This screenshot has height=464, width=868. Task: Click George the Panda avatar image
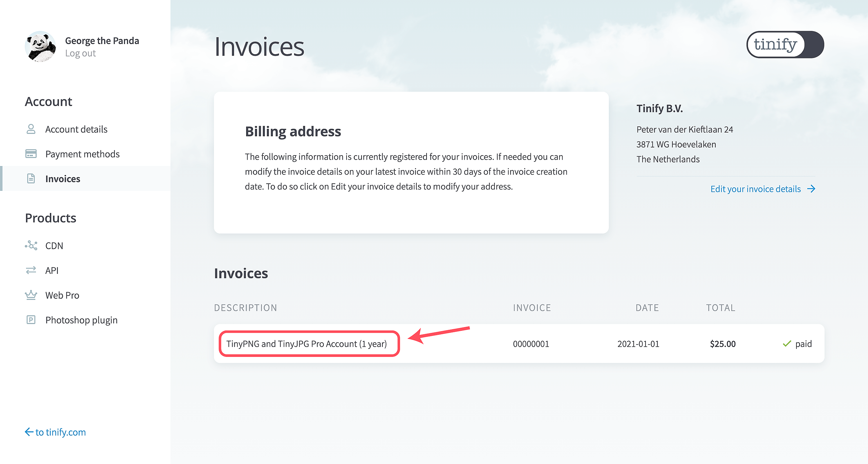tap(41, 46)
